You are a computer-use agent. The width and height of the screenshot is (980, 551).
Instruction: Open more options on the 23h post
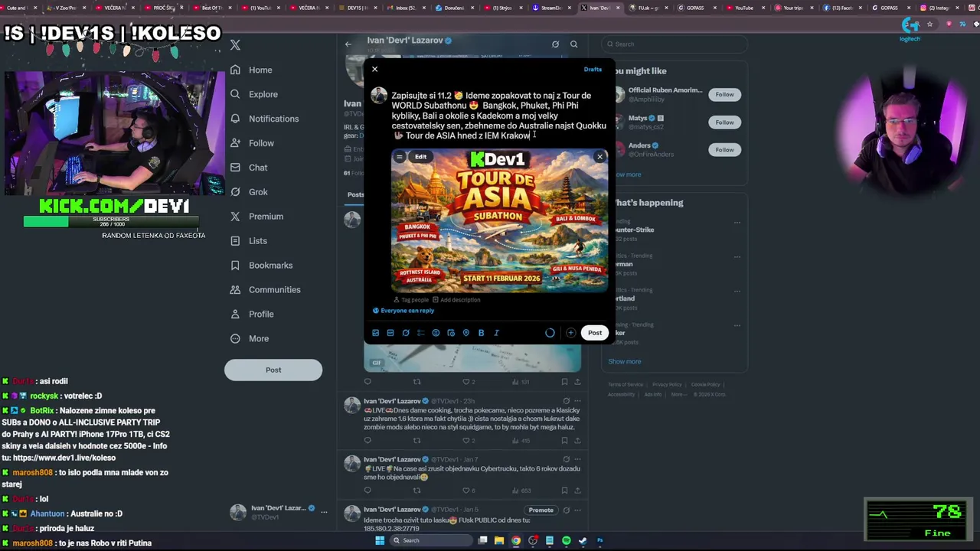pos(577,401)
